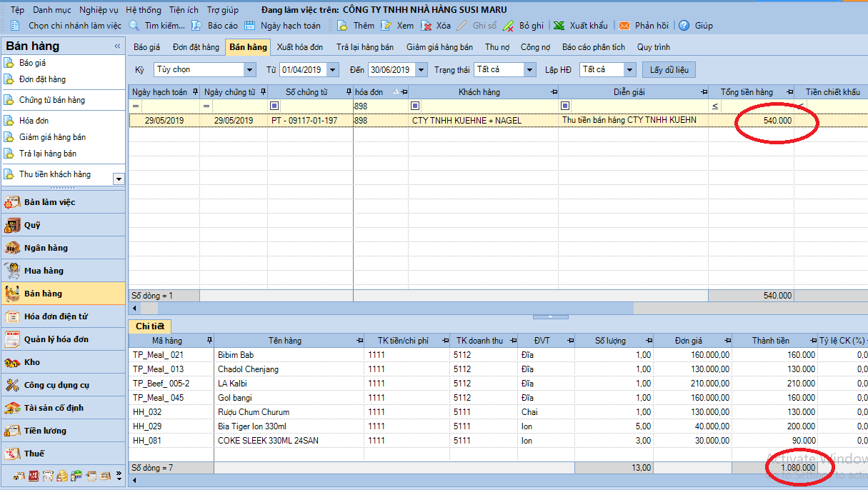Select the Bán hàng module in sidebar navigation
Viewport: 868px width, 490px height.
63,294
